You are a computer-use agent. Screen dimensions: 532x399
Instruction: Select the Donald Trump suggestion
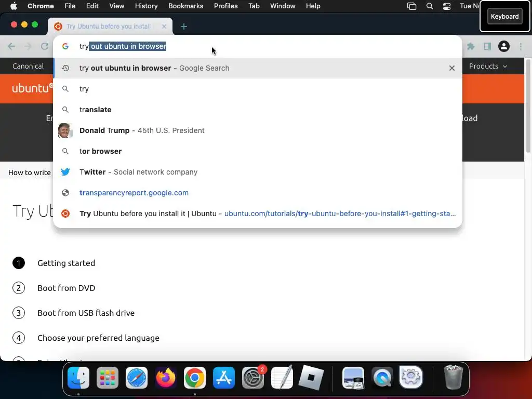[x=258, y=130]
